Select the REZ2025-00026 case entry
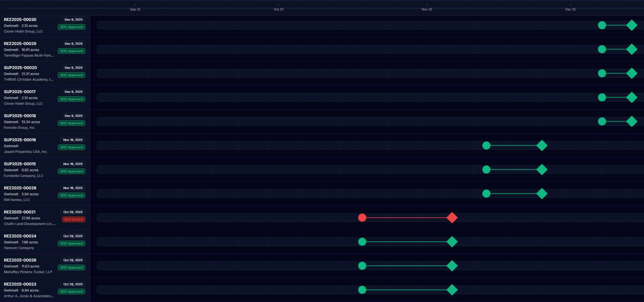644x302 pixels. (20, 260)
